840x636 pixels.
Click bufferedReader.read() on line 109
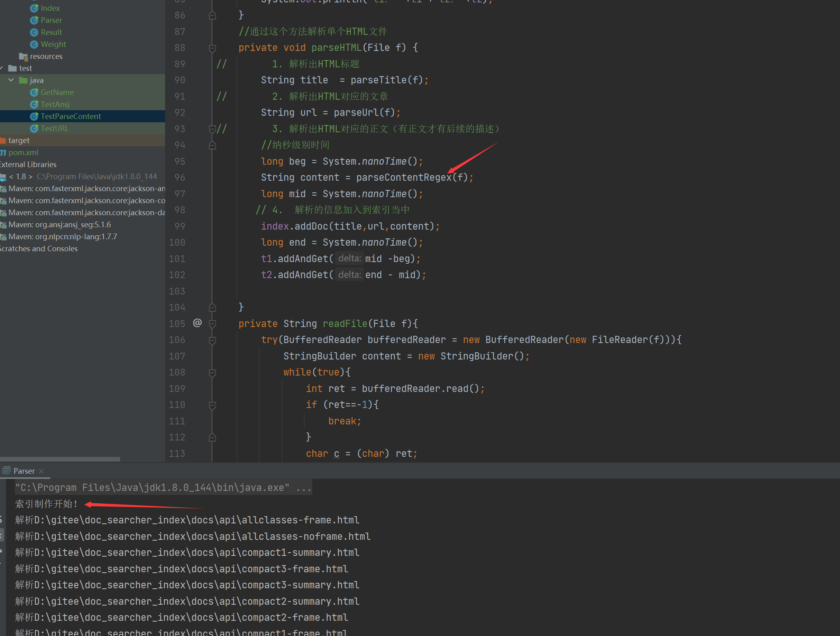(420, 389)
